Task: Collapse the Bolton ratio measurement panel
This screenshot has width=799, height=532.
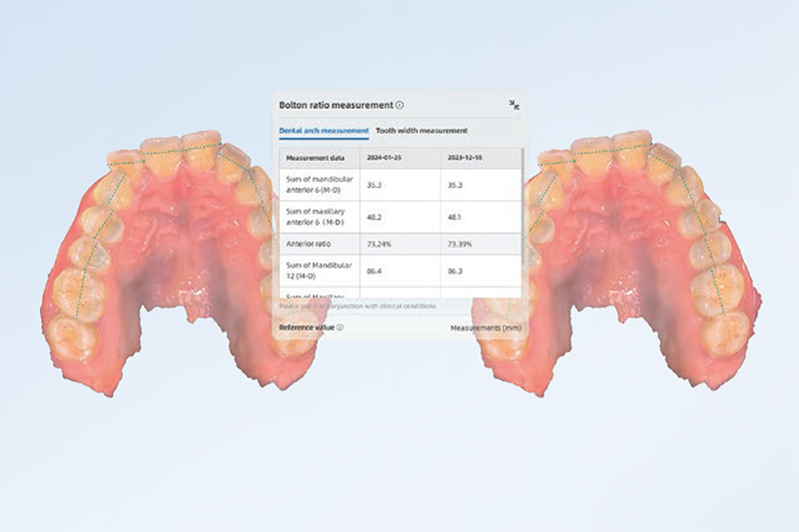Action: (x=513, y=105)
